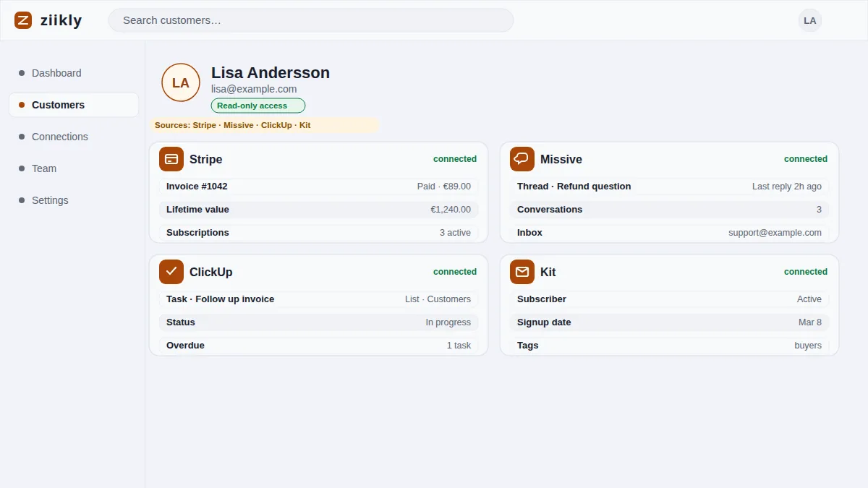
Task: Select the Tags row label in Kit
Action: pyautogui.click(x=527, y=346)
